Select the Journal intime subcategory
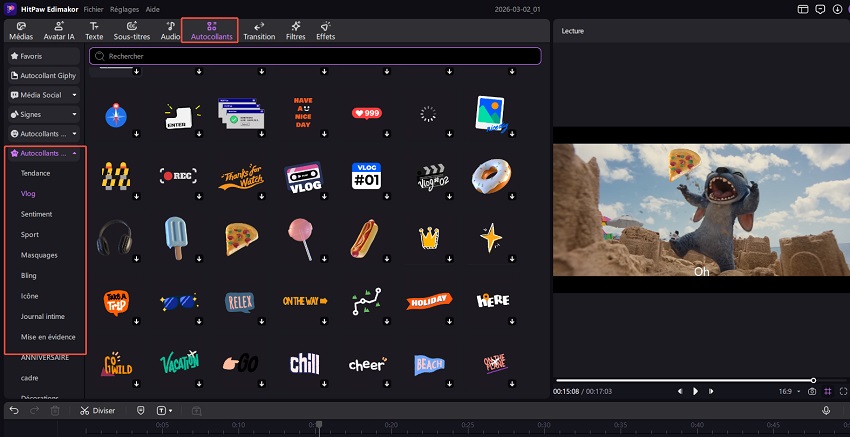The image size is (850, 437). tap(43, 317)
